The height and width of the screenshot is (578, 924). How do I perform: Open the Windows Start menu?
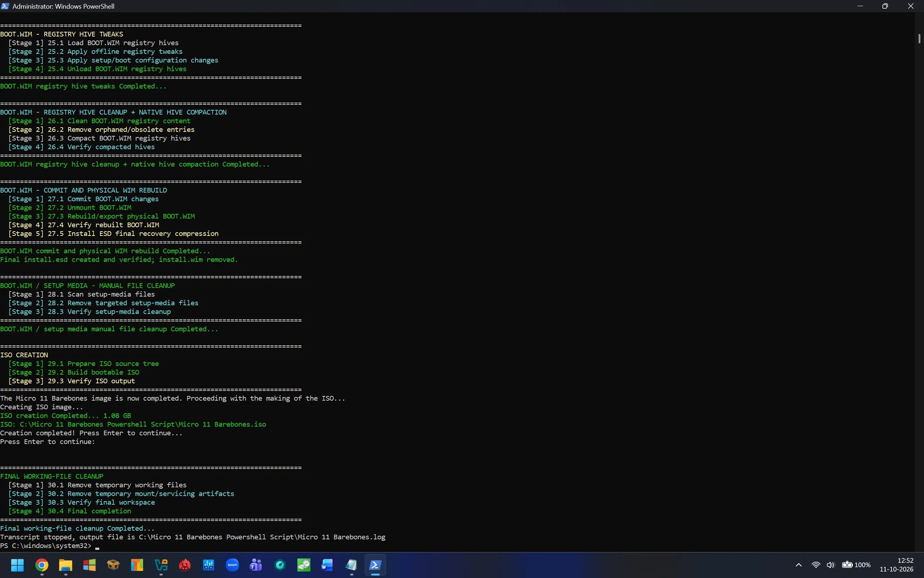click(18, 565)
